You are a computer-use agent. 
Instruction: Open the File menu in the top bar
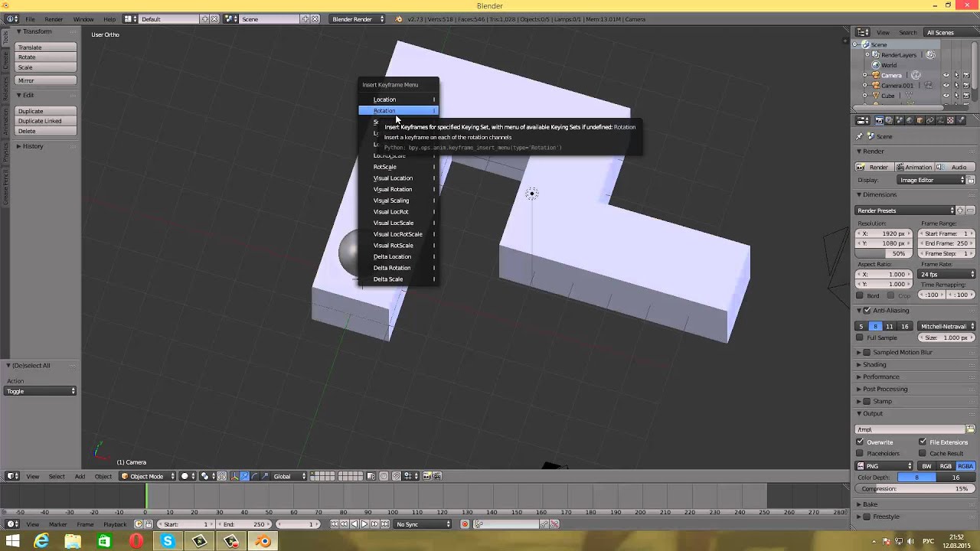coord(30,19)
